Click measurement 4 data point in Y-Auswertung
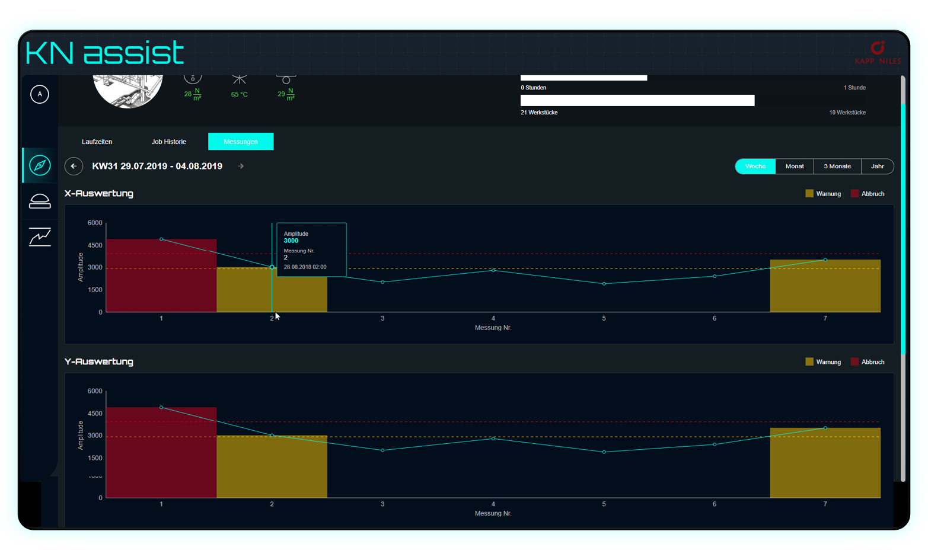Viewport: 928px width, 560px height. point(493,439)
